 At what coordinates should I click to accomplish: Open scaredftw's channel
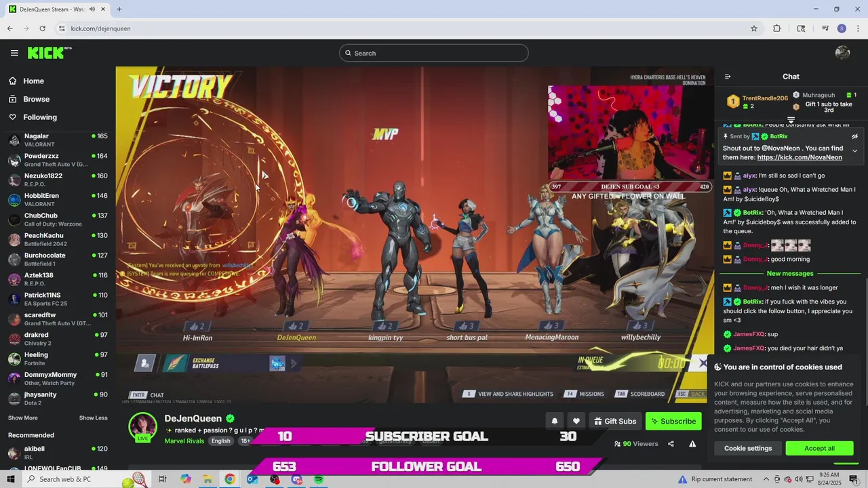click(x=58, y=319)
